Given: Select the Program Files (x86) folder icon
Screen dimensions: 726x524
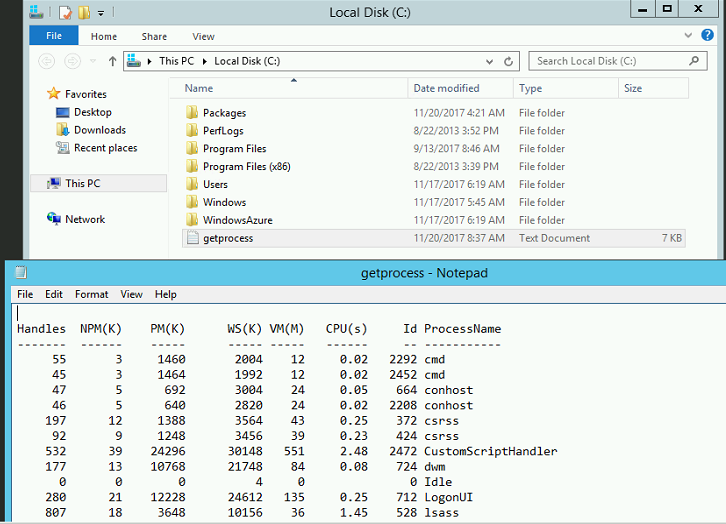Looking at the screenshot, I should [x=192, y=166].
